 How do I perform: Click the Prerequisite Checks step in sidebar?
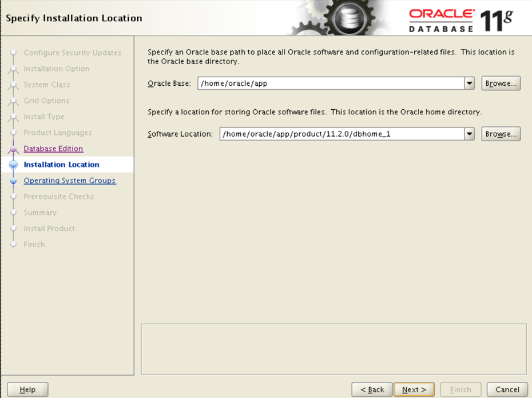(58, 197)
